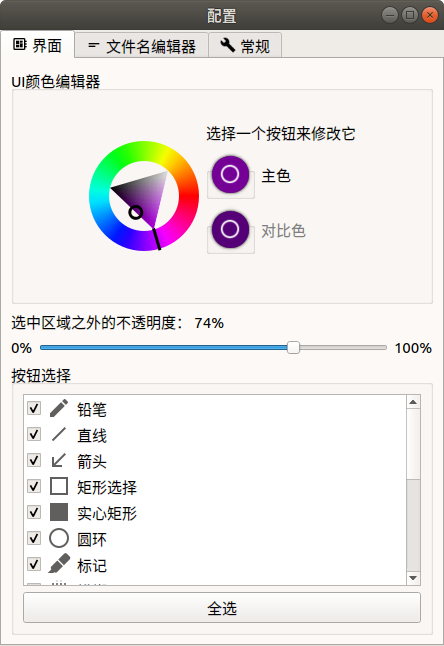Click the rectangle selection (矩形选择) icon
The width and height of the screenshot is (444, 646).
pyautogui.click(x=59, y=486)
